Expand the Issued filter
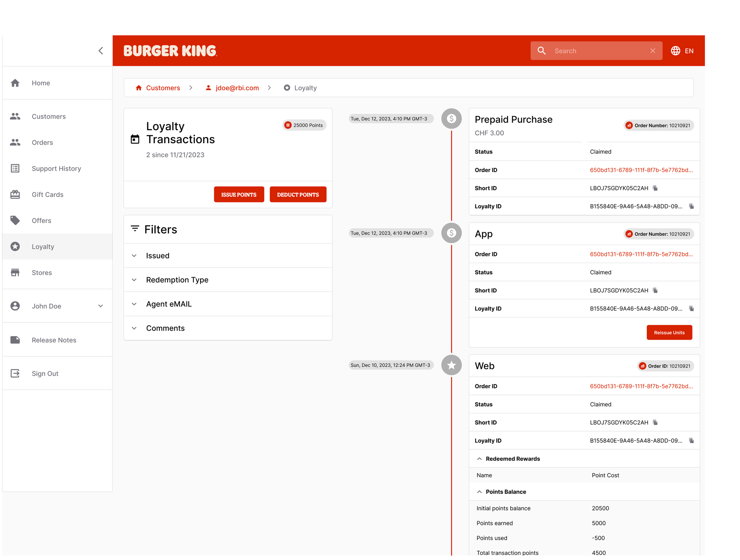Image resolution: width=740 pixels, height=560 pixels. pyautogui.click(x=228, y=256)
